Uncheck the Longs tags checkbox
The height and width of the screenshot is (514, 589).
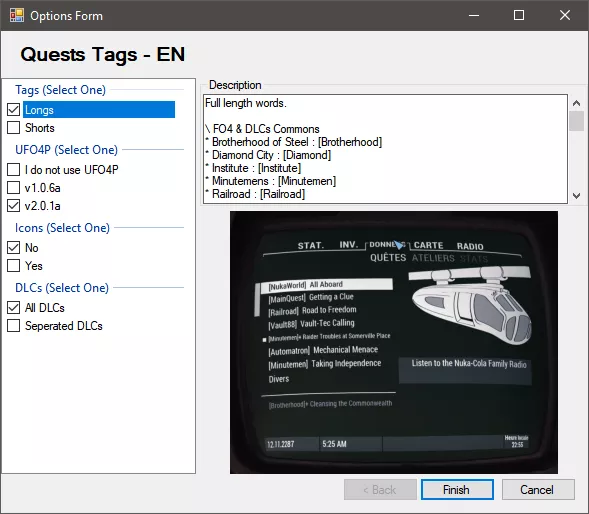tap(14, 110)
